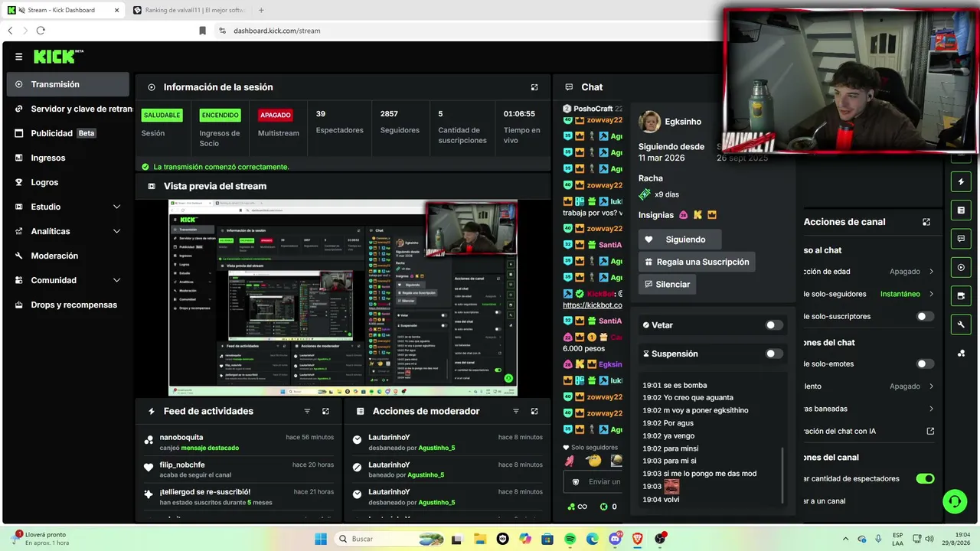Click the bookmark icon in address bar
The width and height of the screenshot is (980, 551).
pos(202,31)
